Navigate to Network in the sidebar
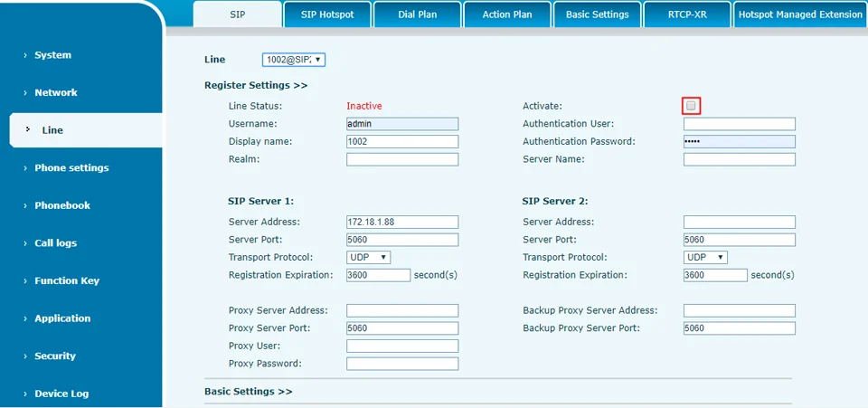Viewport: 868px width, 408px height. coord(56,92)
